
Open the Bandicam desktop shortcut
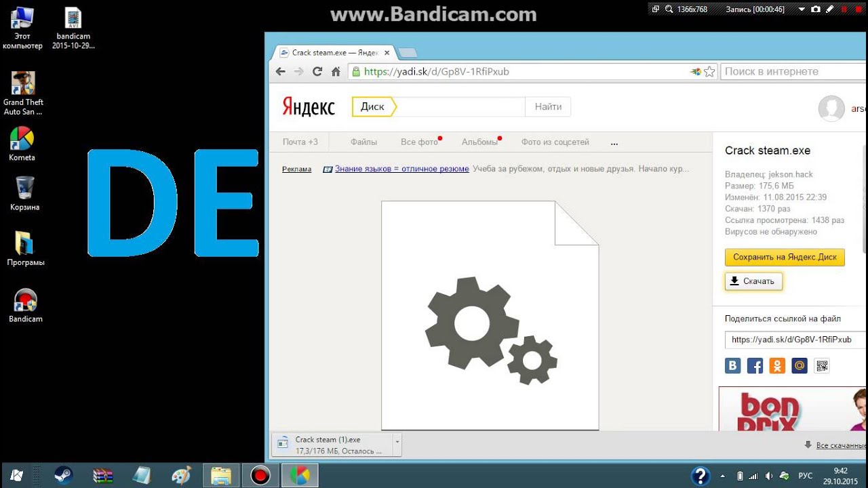coord(26,306)
